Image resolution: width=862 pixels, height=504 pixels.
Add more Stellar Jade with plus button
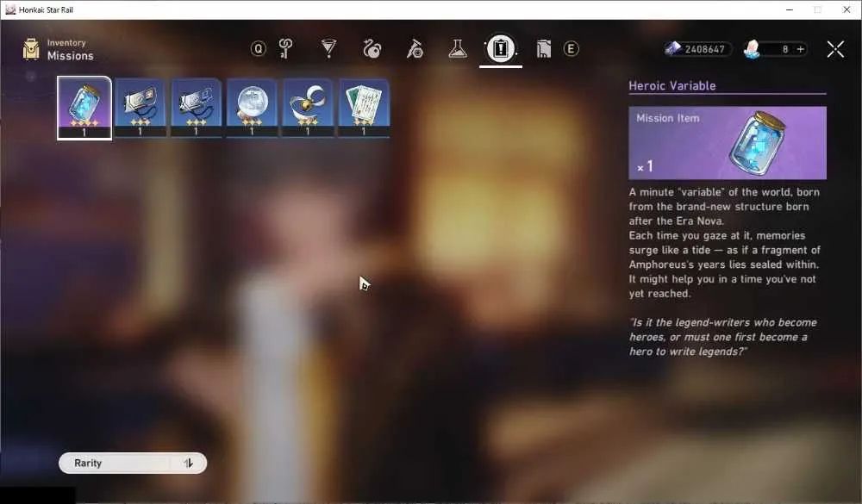pos(801,49)
